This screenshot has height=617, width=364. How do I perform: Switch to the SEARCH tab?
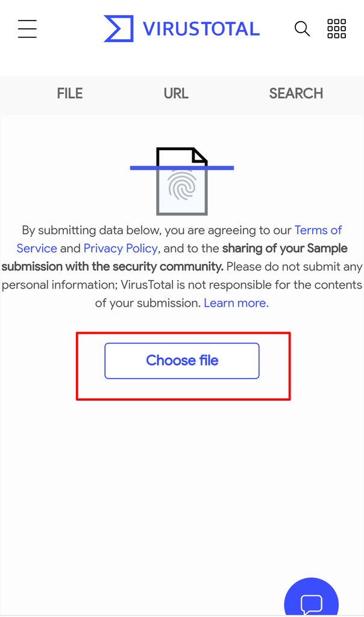pyautogui.click(x=296, y=93)
